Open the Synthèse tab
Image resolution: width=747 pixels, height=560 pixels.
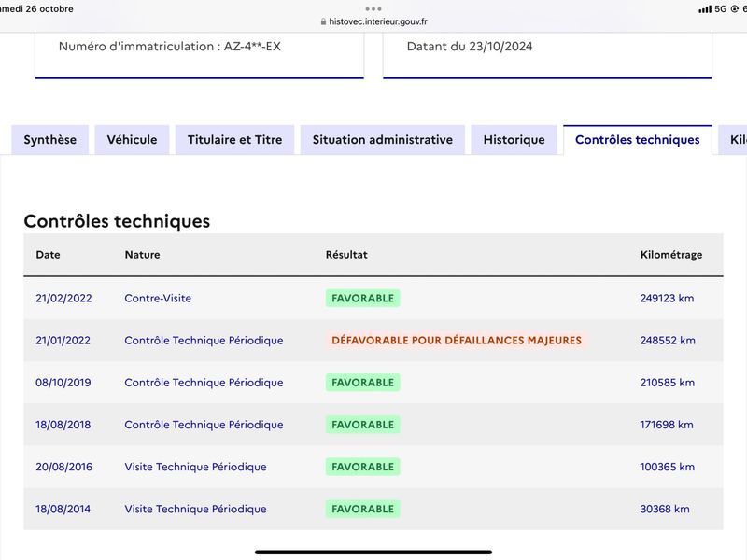point(50,139)
